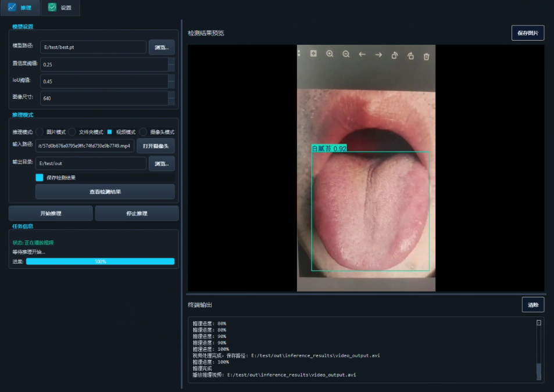Click the 等待推理开始... text
The height and width of the screenshot is (392, 554).
[x=28, y=252]
